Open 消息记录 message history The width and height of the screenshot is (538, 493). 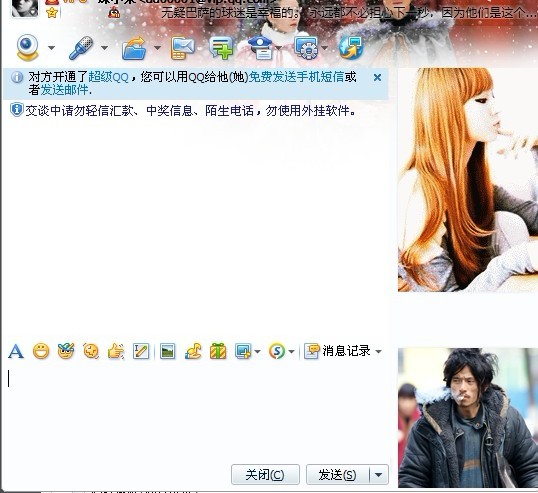coord(338,351)
